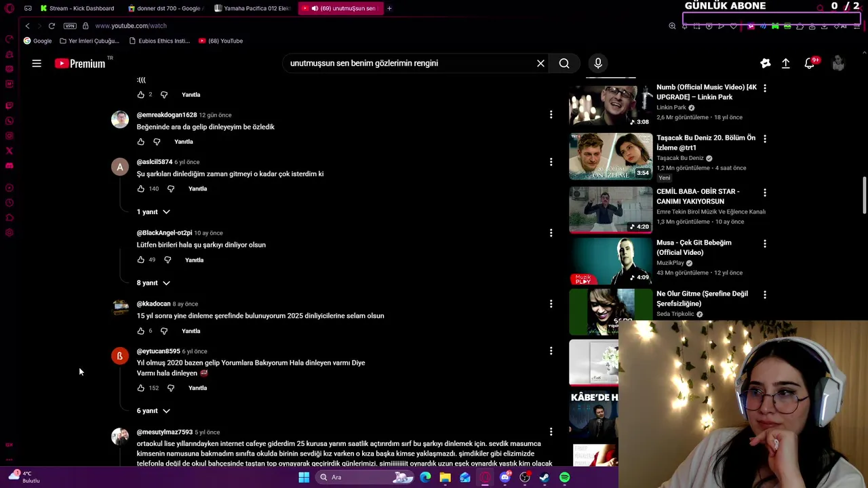Dislike the @aslcil5874 comment
This screenshot has height=488, width=868.
[x=171, y=188]
